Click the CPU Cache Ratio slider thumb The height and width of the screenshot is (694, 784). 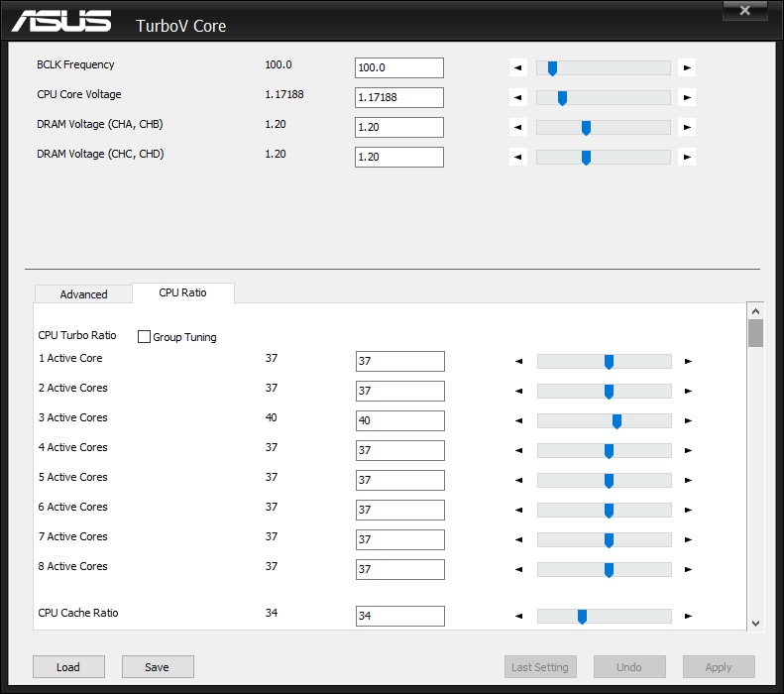pos(582,617)
